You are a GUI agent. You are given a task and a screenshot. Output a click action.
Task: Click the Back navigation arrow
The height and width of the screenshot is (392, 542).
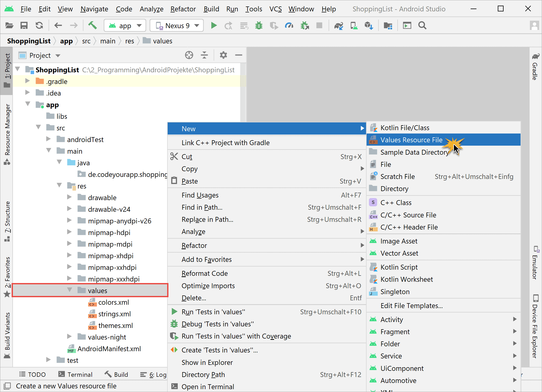click(x=58, y=25)
